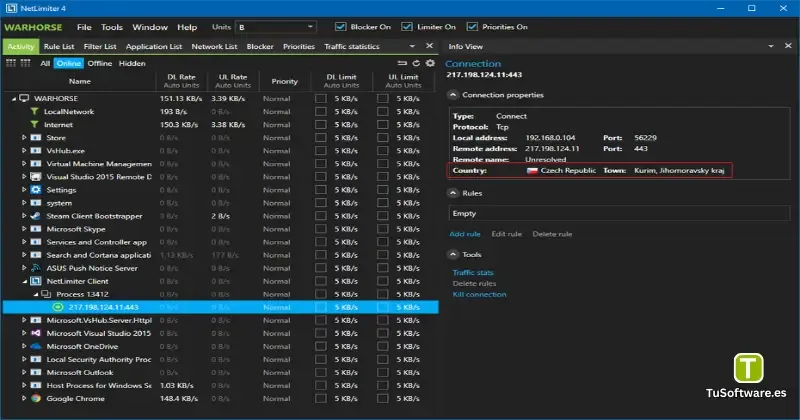Click the Add rule link
The width and height of the screenshot is (800, 420).
pos(465,234)
